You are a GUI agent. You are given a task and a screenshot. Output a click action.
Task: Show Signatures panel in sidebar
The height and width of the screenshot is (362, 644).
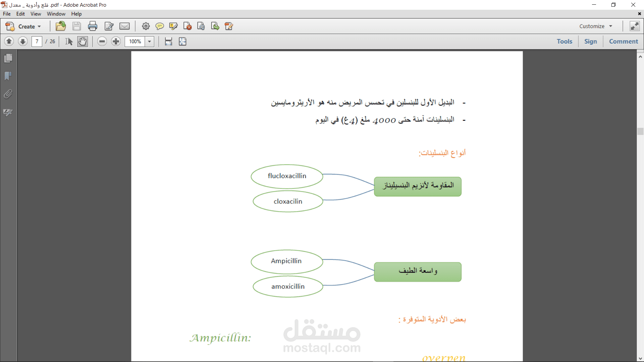pos(8,112)
